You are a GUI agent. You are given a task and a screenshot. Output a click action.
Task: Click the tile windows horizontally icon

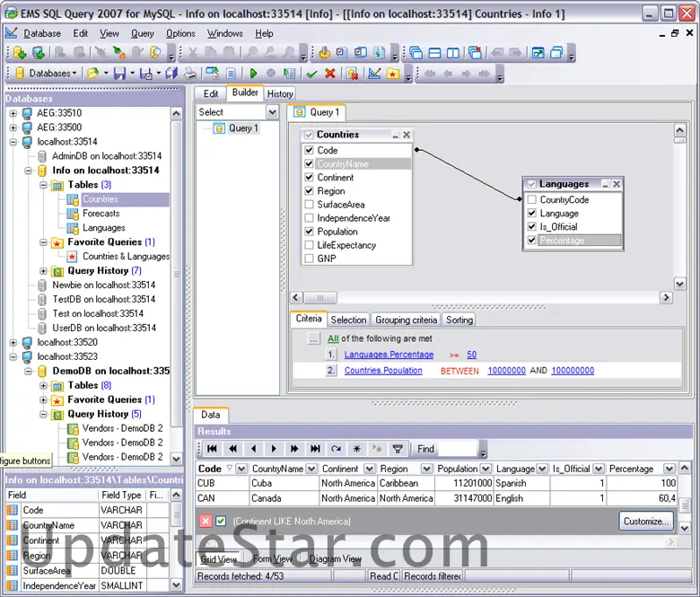(434, 53)
